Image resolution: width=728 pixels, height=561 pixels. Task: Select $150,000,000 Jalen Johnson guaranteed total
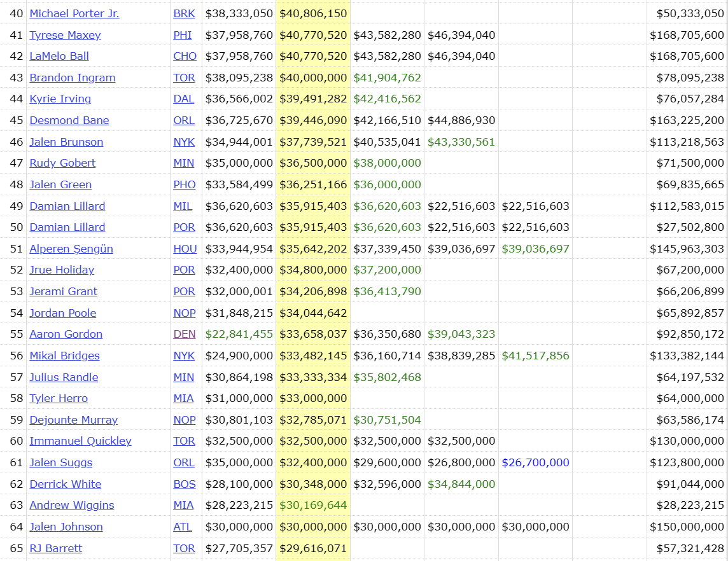tap(687, 527)
